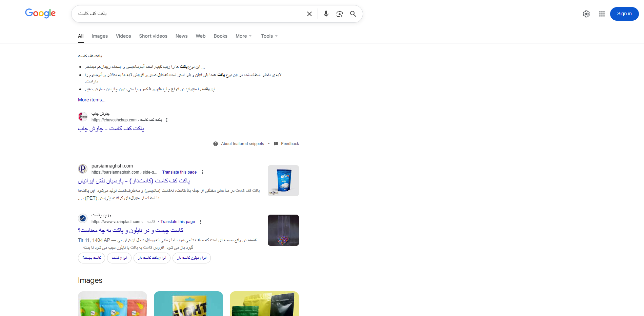
Task: Clear the search box text
Action: [x=309, y=14]
